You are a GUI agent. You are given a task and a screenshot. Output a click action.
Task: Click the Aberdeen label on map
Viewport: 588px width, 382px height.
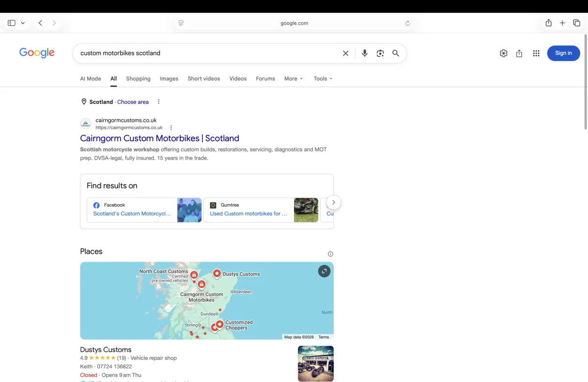click(x=243, y=291)
